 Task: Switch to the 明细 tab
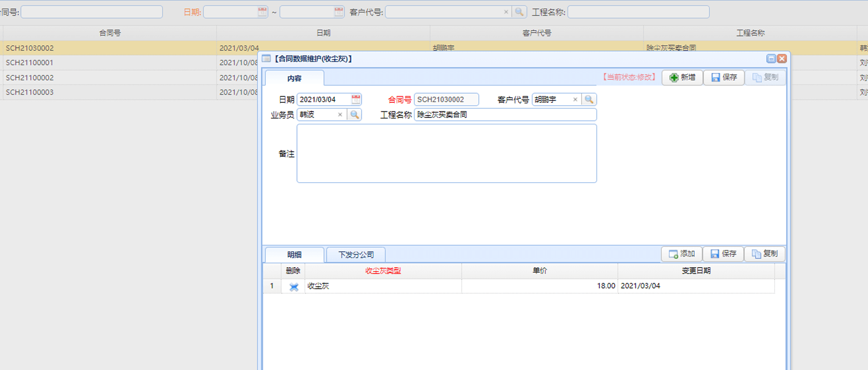pyautogui.click(x=294, y=254)
